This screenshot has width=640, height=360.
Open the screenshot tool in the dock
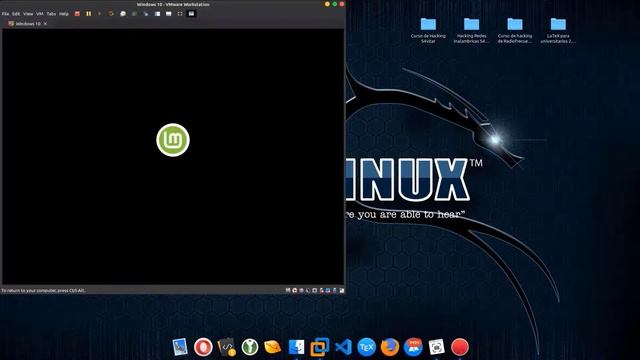click(436, 347)
